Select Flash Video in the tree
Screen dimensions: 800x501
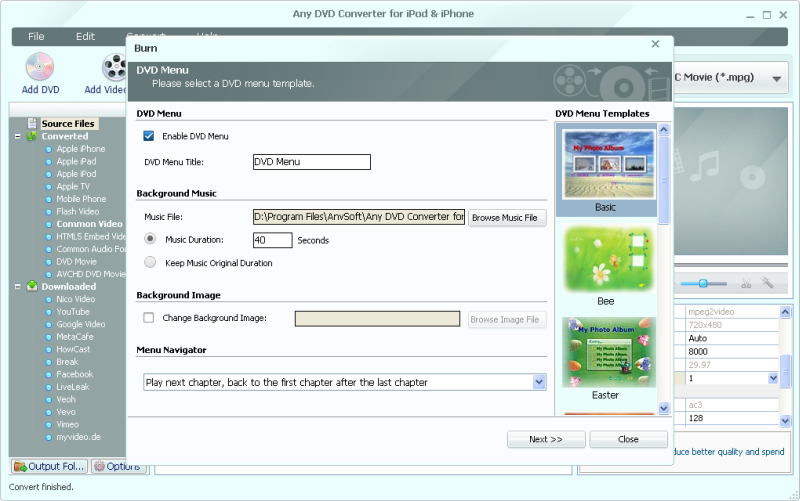tap(78, 211)
